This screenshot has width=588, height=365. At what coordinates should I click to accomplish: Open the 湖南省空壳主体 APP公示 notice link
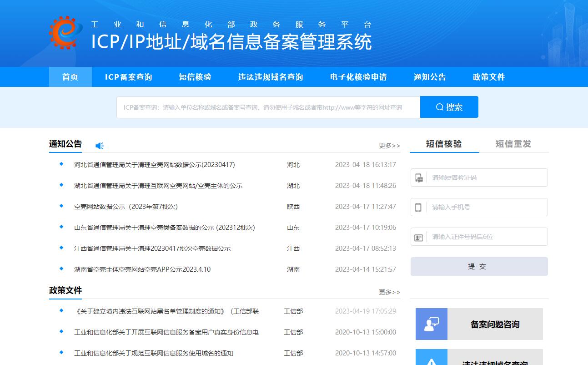point(142,269)
